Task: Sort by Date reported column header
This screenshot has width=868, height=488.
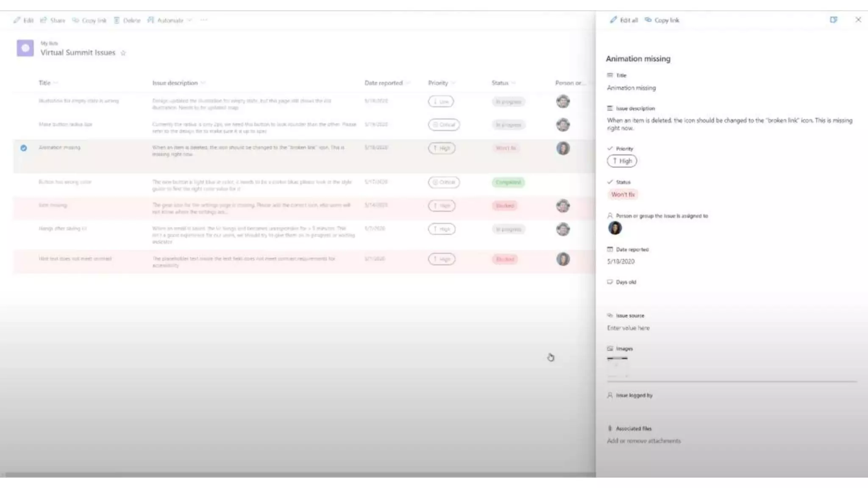Action: pos(384,83)
